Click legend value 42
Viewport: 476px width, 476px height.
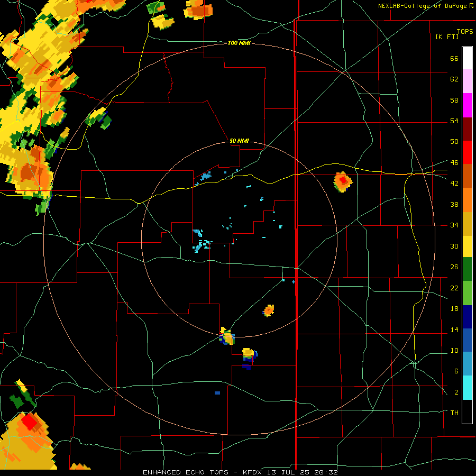(x=454, y=183)
